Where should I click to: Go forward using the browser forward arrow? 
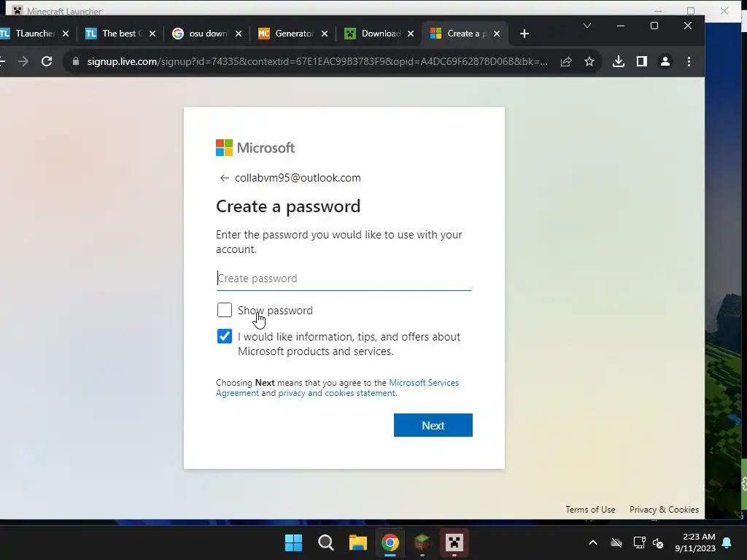pyautogui.click(x=23, y=61)
